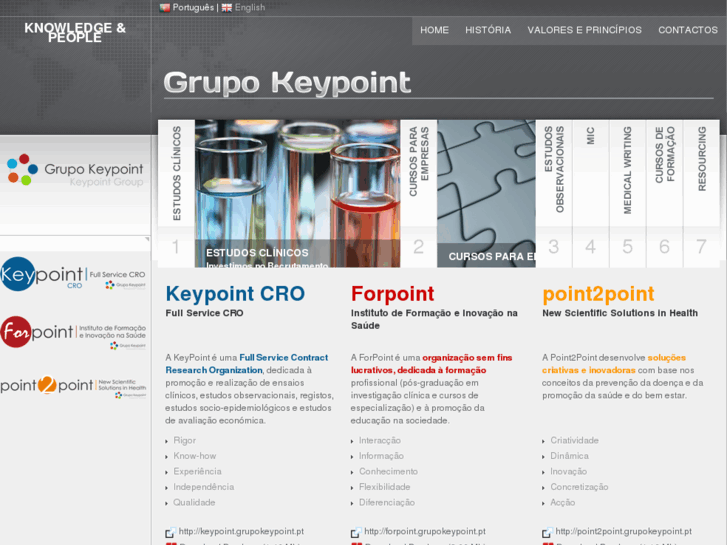Click the Grupo Keypoint logo in sidebar
Viewport: 727px width, 545px height.
75,170
